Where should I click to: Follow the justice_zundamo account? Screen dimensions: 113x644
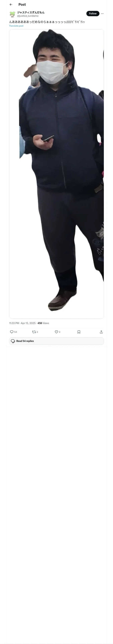(x=93, y=14)
